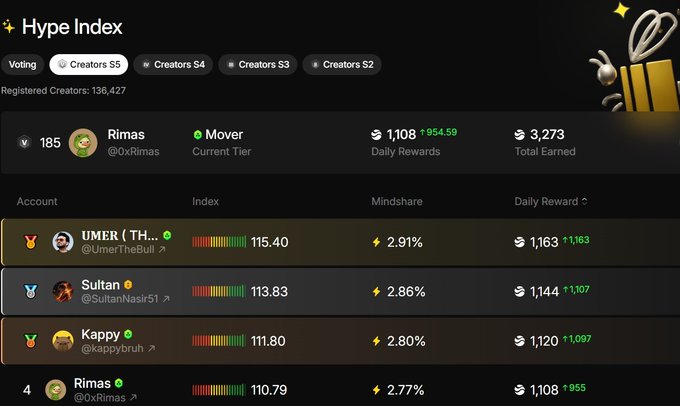Open the @UmerTheBull handle link
Screen dimensions: 680x406
[118, 249]
